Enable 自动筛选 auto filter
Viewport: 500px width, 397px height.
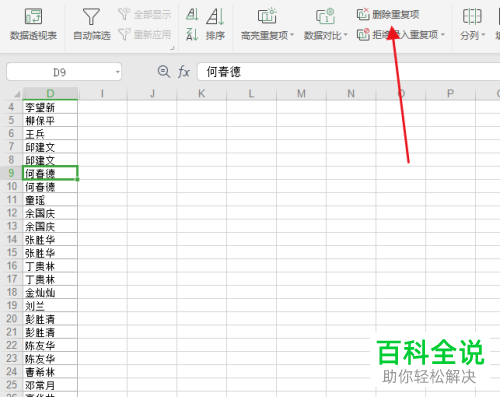92,24
